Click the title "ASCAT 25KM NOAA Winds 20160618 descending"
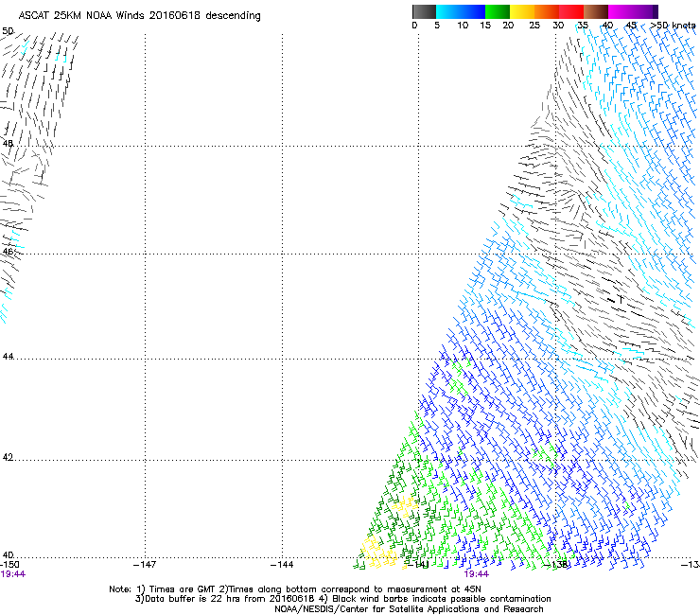 140,15
